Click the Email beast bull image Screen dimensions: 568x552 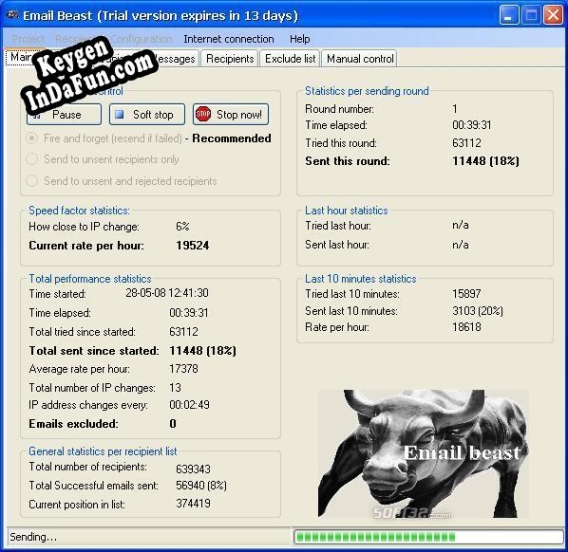pos(423,453)
